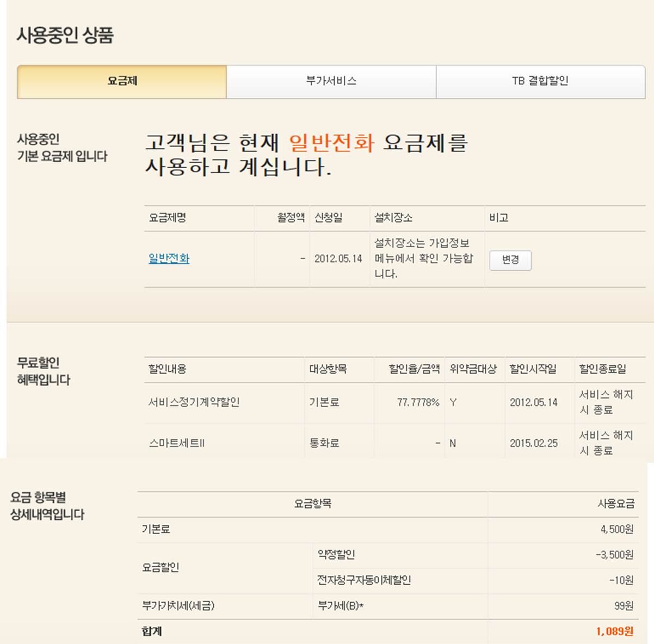Click the 1,089원 total amount
Screen dimensions: 654x644
pos(614,631)
